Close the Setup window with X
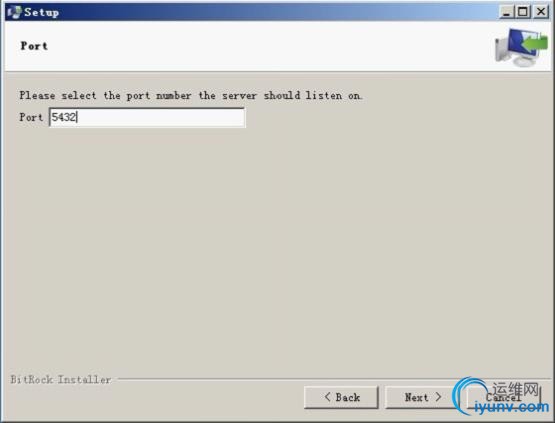 coord(540,12)
